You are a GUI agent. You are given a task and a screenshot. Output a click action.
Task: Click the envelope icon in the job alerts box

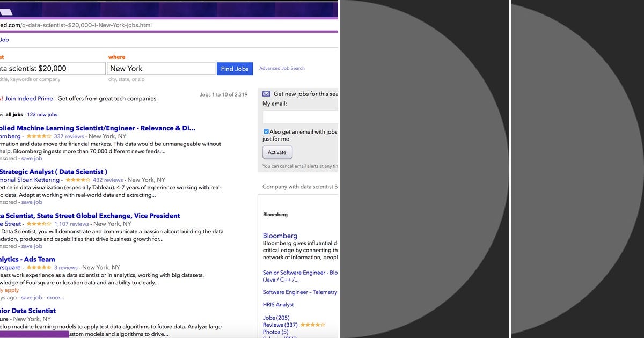(x=266, y=93)
